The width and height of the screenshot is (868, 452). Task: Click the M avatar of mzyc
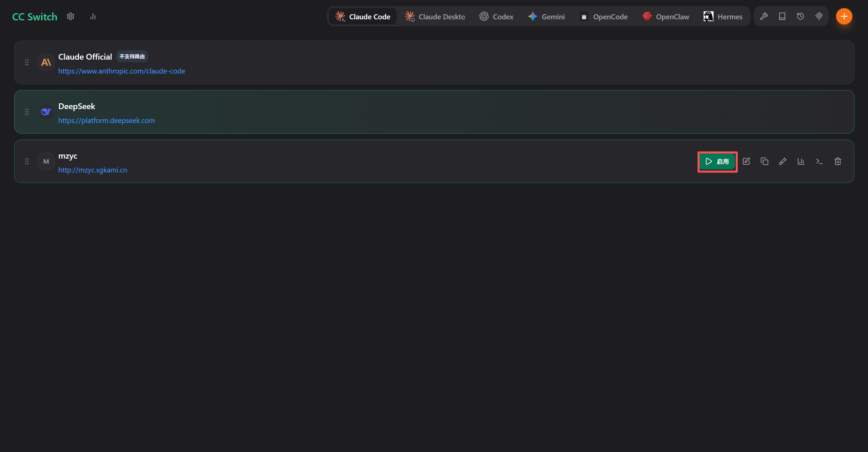[46, 161]
